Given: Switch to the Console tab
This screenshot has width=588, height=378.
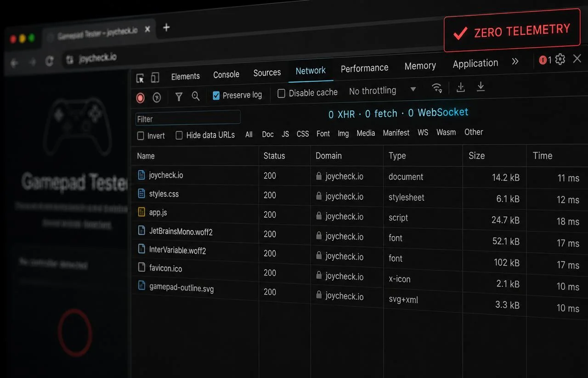Looking at the screenshot, I should pyautogui.click(x=226, y=74).
